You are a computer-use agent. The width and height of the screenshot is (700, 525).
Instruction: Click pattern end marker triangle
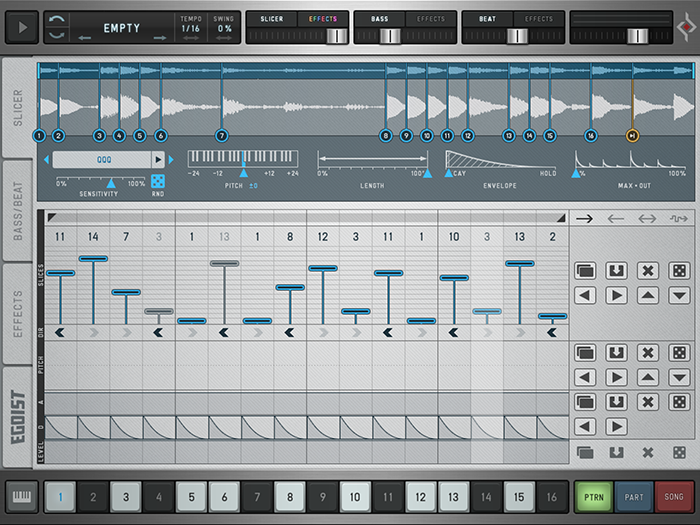[561, 218]
